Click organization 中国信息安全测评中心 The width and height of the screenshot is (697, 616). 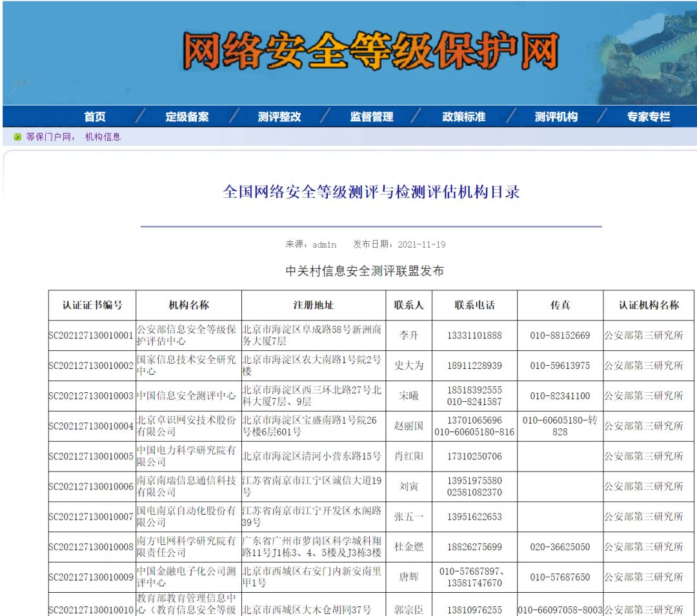click(x=187, y=395)
